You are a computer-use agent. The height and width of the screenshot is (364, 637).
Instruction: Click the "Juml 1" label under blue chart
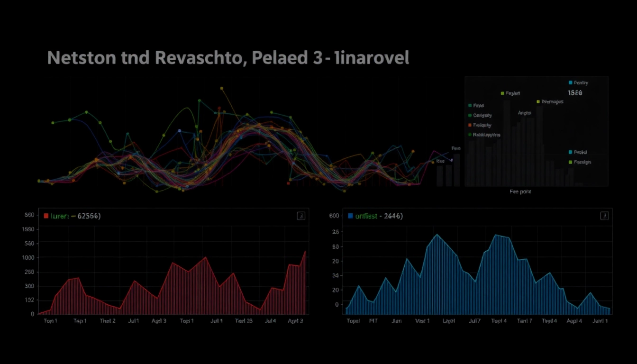(x=600, y=321)
